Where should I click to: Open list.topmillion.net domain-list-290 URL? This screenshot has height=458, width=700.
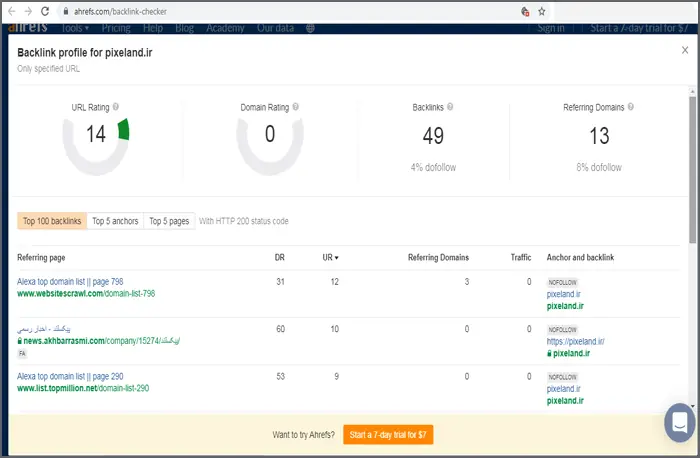pyautogui.click(x=83, y=388)
